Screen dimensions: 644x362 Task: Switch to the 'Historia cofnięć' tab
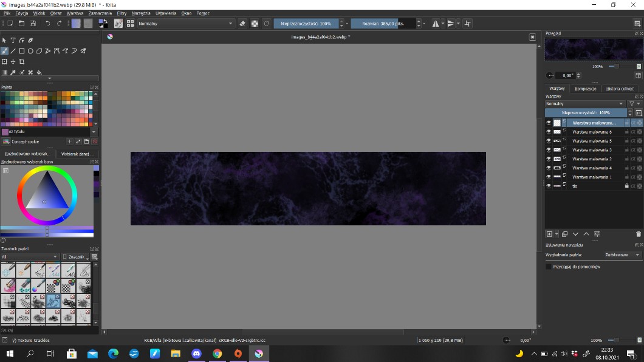(x=620, y=89)
